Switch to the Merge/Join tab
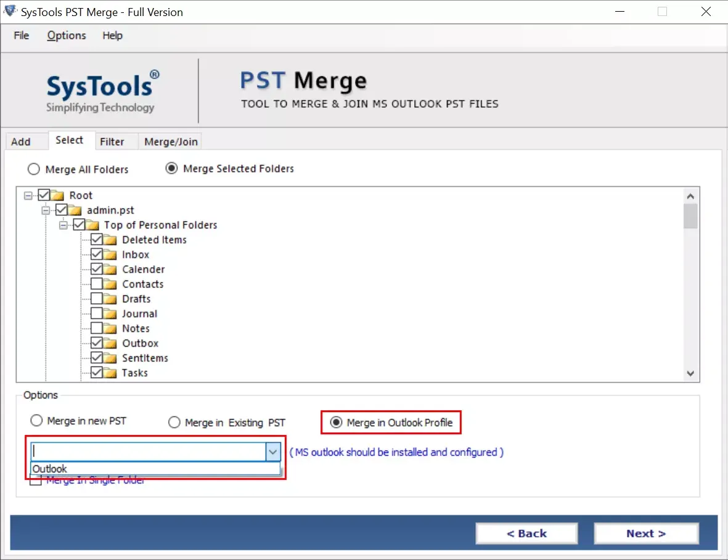 click(171, 142)
